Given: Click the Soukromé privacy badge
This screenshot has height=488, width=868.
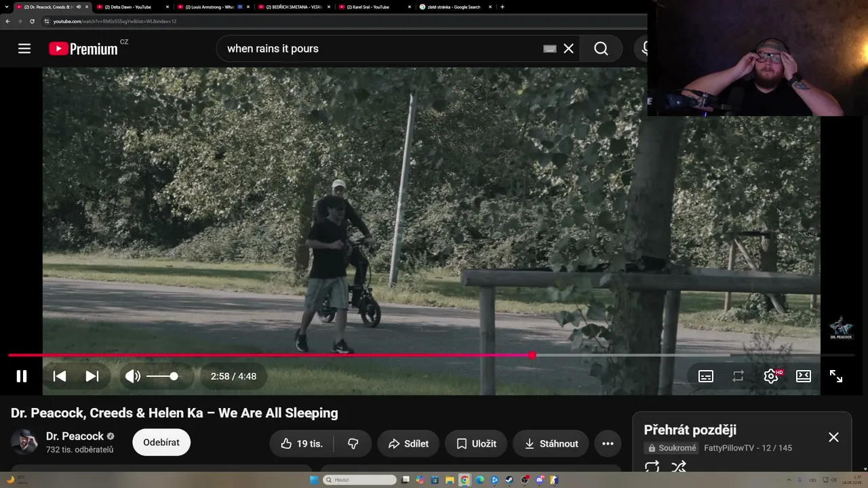Looking at the screenshot, I should click(x=671, y=448).
